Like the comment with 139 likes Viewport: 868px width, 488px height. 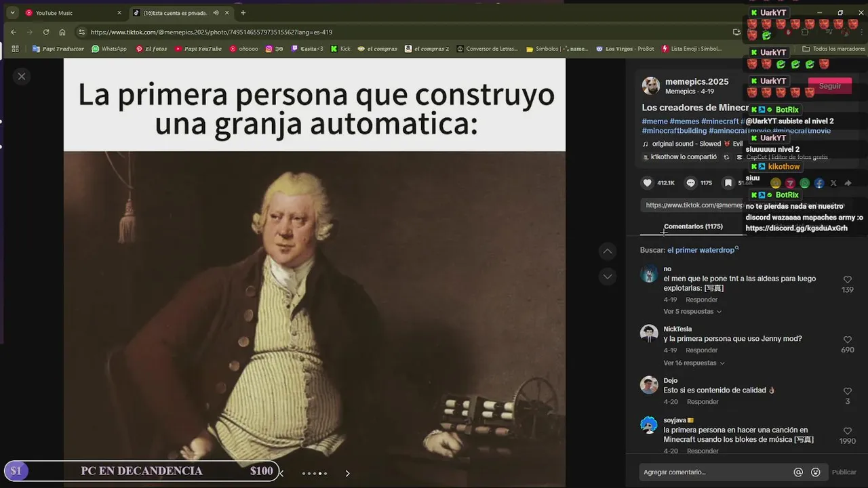pyautogui.click(x=848, y=279)
